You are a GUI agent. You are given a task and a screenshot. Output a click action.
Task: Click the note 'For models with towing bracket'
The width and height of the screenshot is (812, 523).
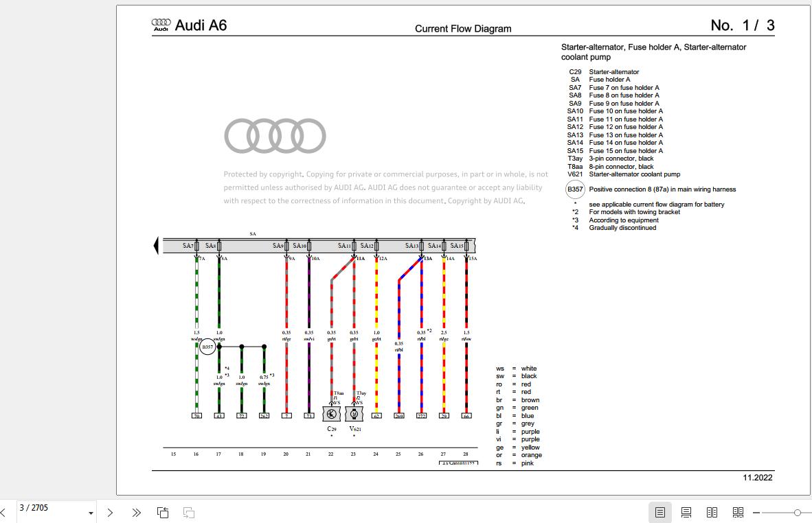[x=634, y=212]
